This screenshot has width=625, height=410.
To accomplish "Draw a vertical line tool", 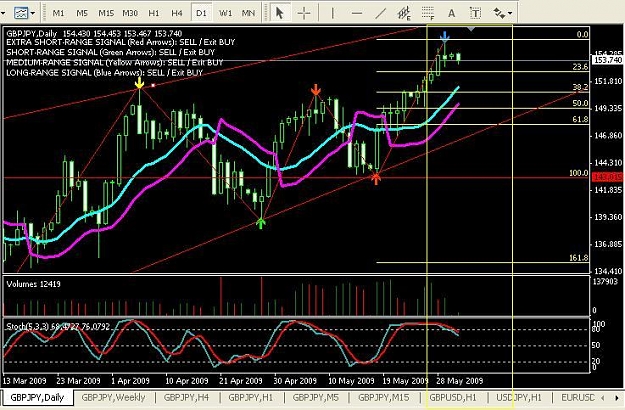I will point(332,13).
